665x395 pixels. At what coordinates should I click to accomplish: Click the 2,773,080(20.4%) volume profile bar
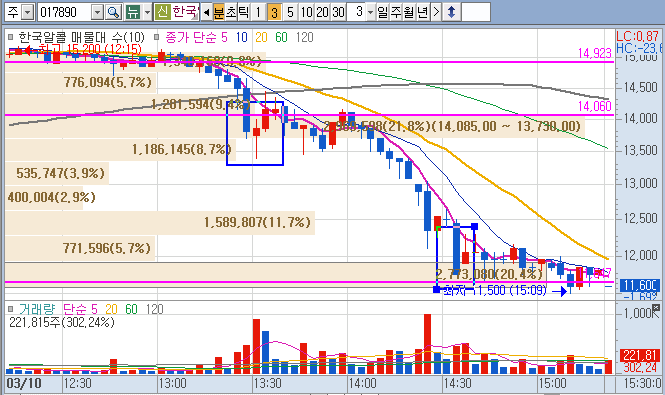[276, 274]
